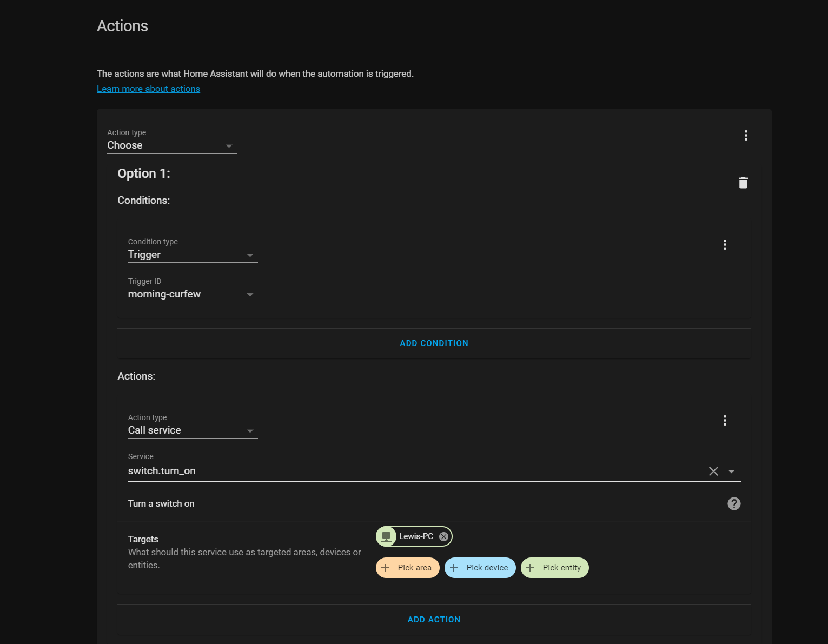
Task: Click the Lewis-PC device icon
Action: pyautogui.click(x=386, y=536)
